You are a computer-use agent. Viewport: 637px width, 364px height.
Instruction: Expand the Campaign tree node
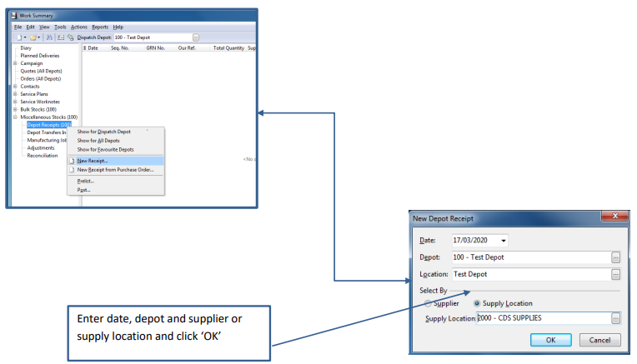click(15, 63)
